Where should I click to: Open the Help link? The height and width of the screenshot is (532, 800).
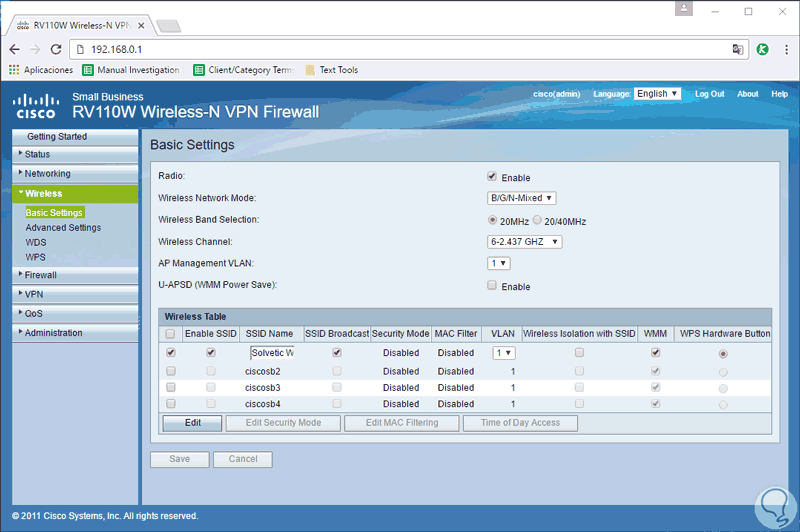780,94
